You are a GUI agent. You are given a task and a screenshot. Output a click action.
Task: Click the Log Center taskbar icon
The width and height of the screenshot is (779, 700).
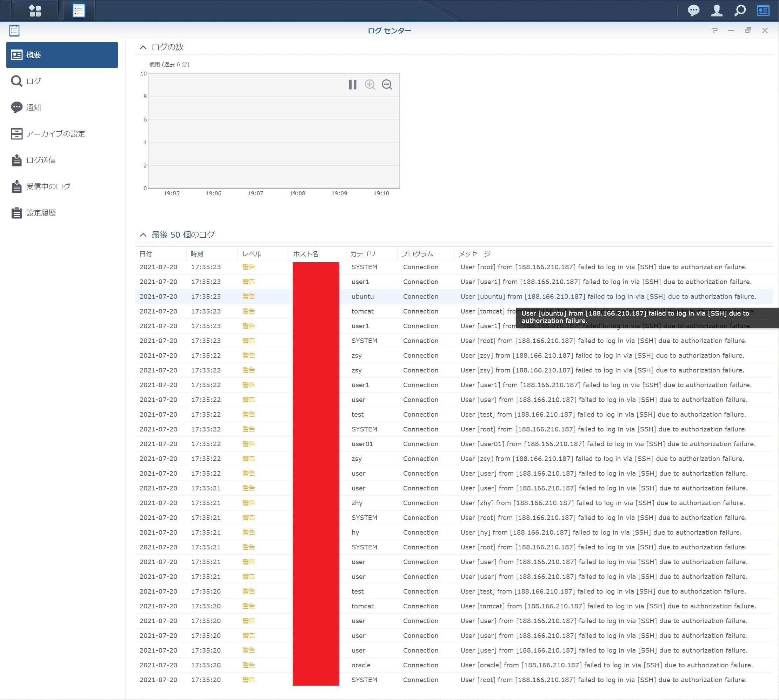click(x=79, y=11)
